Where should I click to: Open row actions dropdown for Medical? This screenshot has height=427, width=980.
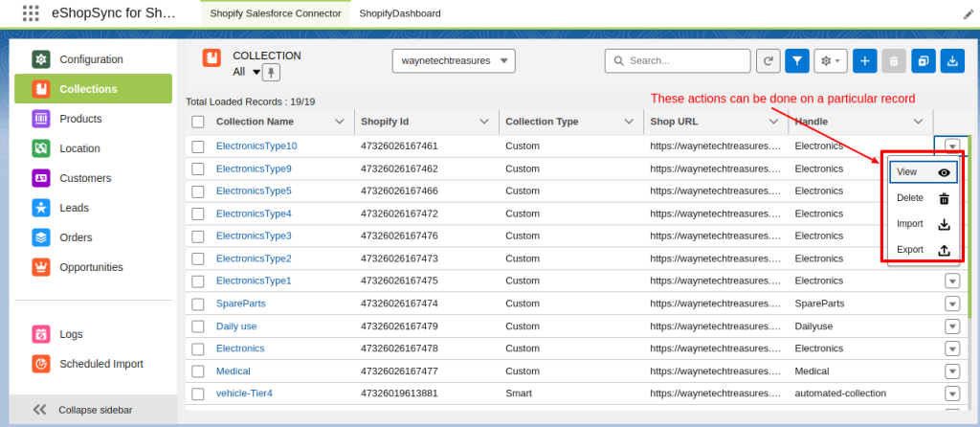coord(952,371)
